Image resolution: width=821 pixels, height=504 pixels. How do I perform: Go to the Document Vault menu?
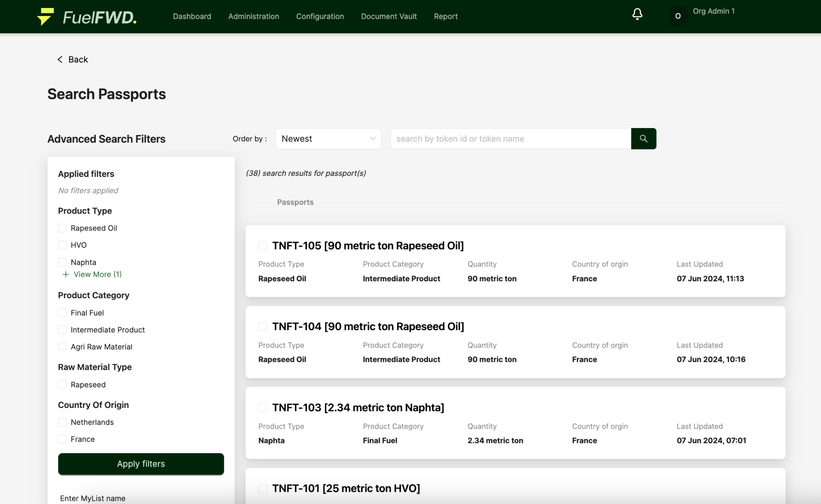(389, 16)
